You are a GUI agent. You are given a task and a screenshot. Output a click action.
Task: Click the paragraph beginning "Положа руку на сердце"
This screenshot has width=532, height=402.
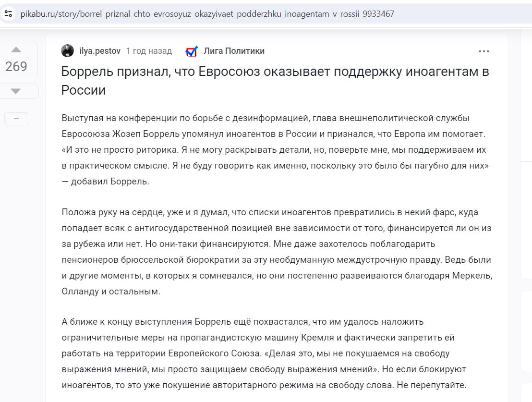click(277, 252)
